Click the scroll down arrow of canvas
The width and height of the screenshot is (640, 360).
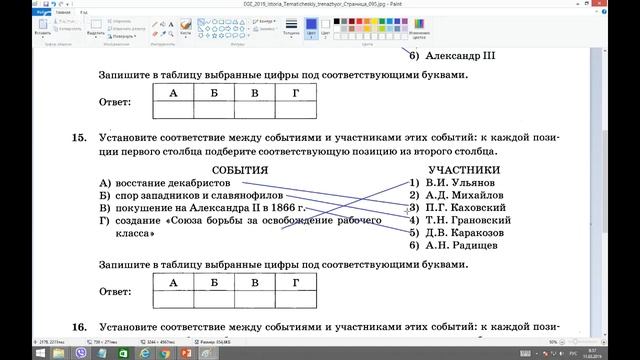[x=604, y=334]
